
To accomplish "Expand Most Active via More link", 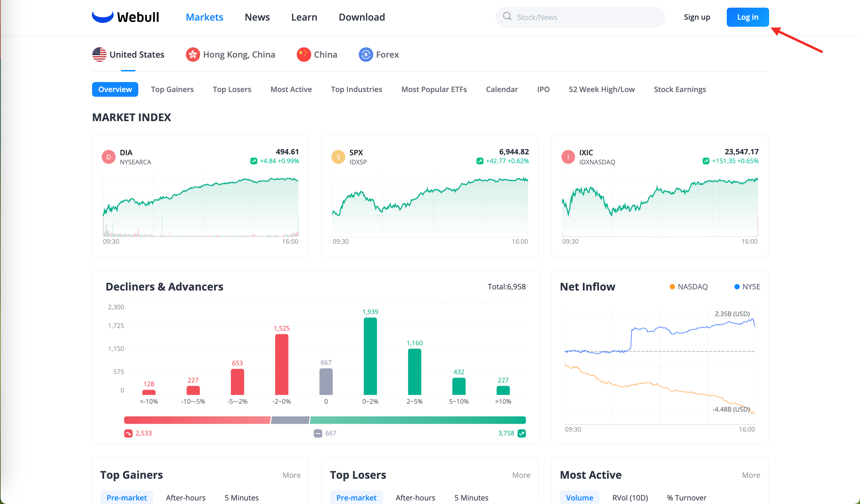I will tap(751, 475).
